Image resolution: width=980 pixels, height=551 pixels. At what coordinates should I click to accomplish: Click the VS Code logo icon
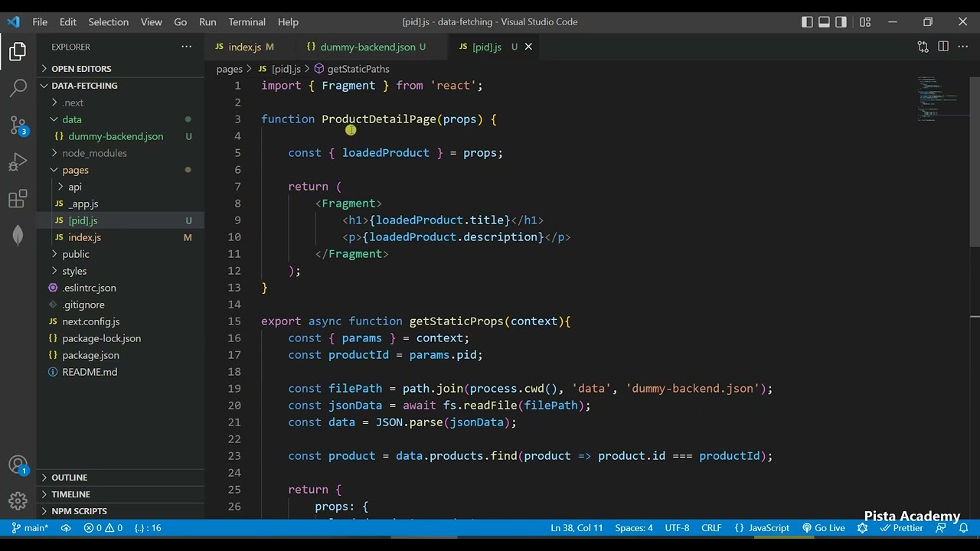[13, 22]
